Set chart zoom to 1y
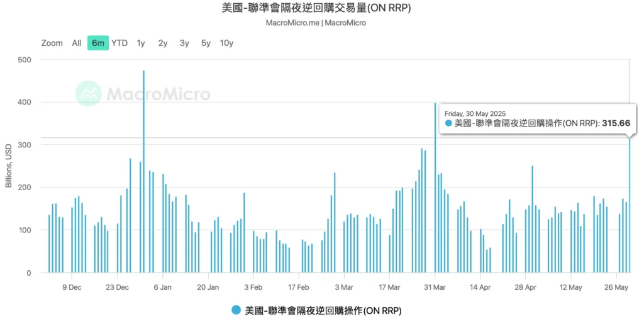644x325 pixels. click(x=141, y=43)
